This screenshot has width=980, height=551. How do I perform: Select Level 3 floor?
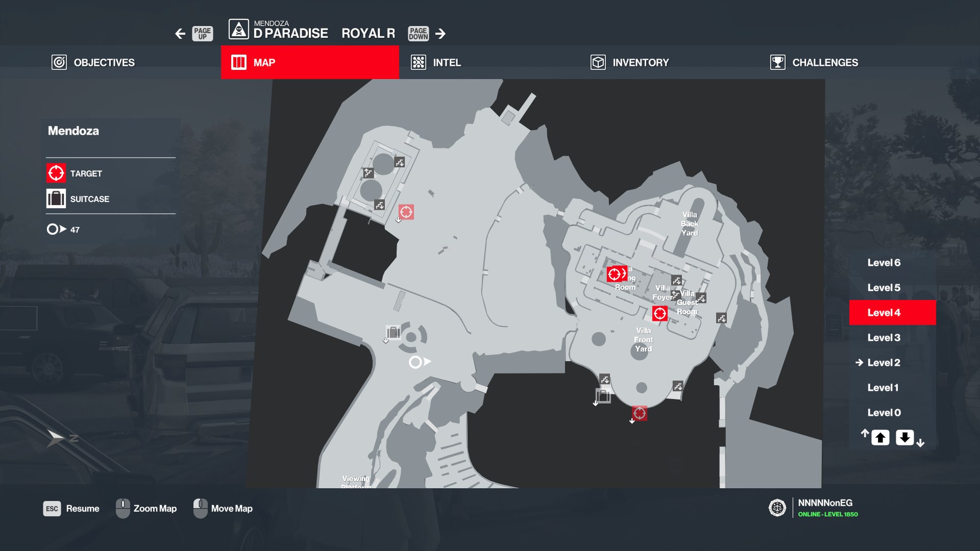tap(892, 338)
